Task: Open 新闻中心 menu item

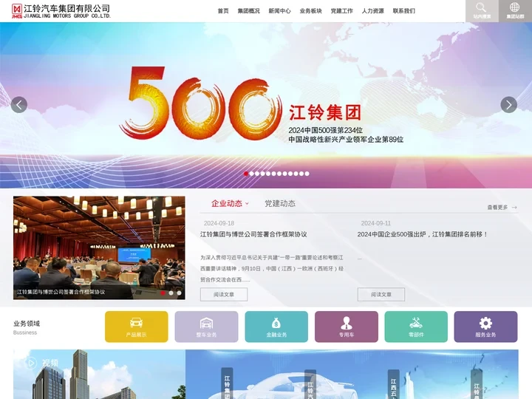Action: pyautogui.click(x=279, y=11)
